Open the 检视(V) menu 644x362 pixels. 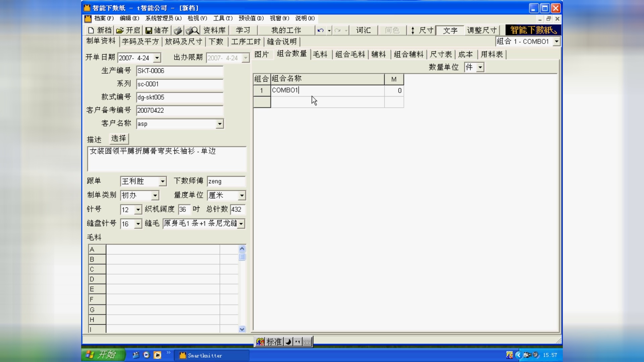[197, 18]
